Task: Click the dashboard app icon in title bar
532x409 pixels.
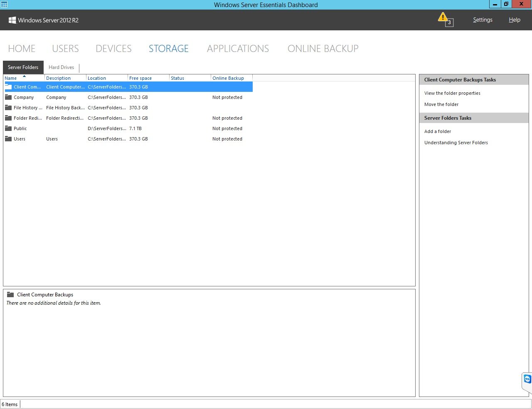Action: click(x=4, y=5)
